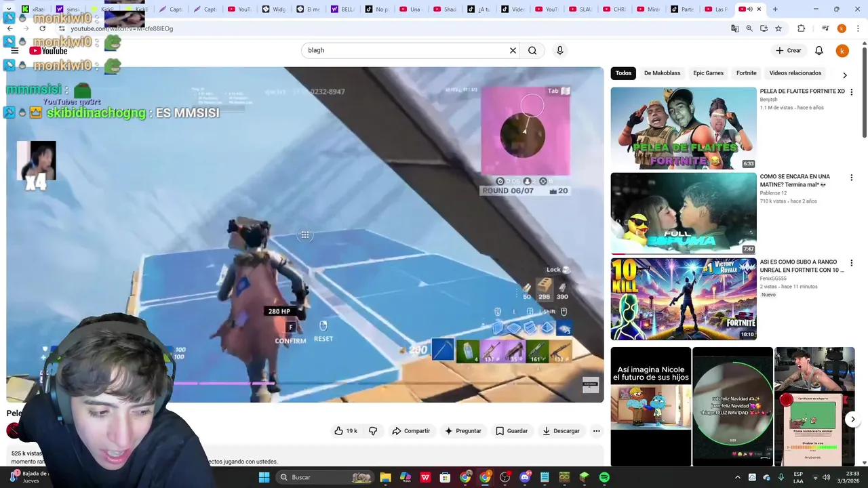
Task: Bookmark this page with the star icon
Action: tap(778, 28)
